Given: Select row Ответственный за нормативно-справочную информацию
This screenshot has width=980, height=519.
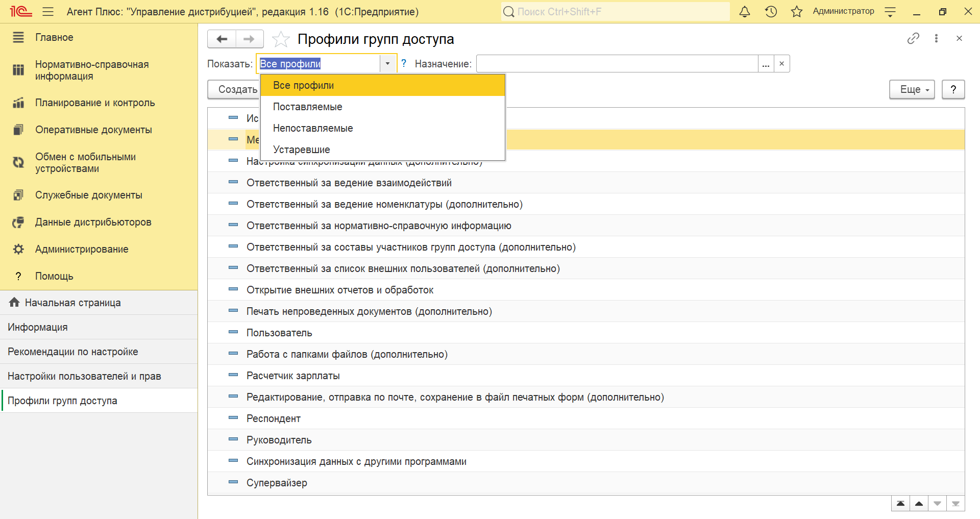Looking at the screenshot, I should tap(586, 226).
